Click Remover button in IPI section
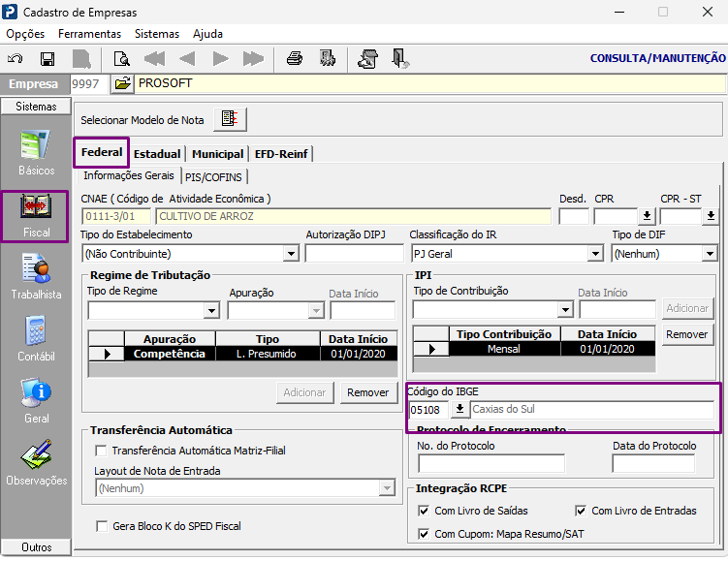The image size is (728, 561). click(686, 334)
